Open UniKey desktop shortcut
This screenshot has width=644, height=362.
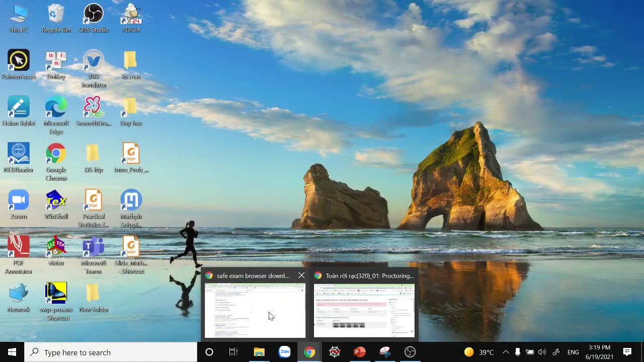(56, 65)
